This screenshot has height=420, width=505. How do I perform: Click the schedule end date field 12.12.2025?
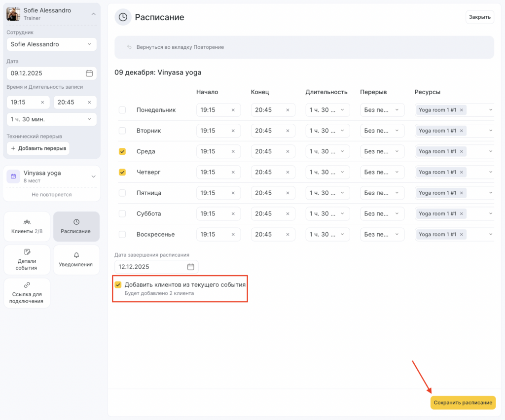click(150, 267)
